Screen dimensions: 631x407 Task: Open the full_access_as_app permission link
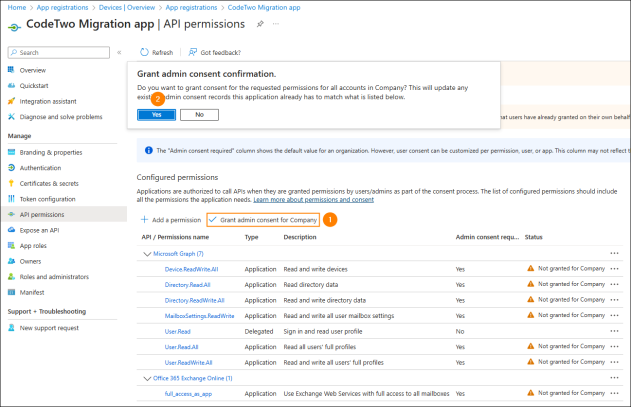pos(188,394)
